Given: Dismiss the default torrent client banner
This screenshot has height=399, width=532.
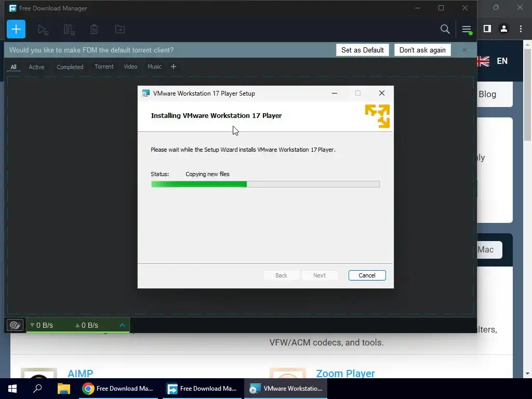Looking at the screenshot, I should pos(464,50).
